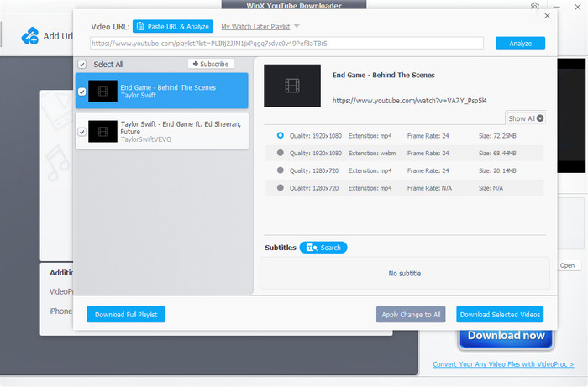The width and height of the screenshot is (588, 387).
Task: Search for subtitles
Action: coord(323,248)
